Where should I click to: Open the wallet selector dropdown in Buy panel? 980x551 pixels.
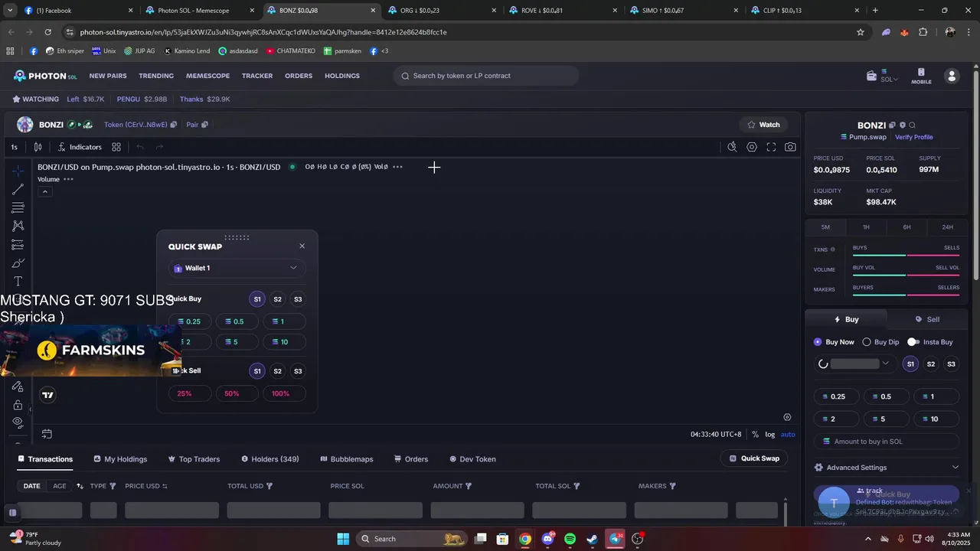coord(855,364)
